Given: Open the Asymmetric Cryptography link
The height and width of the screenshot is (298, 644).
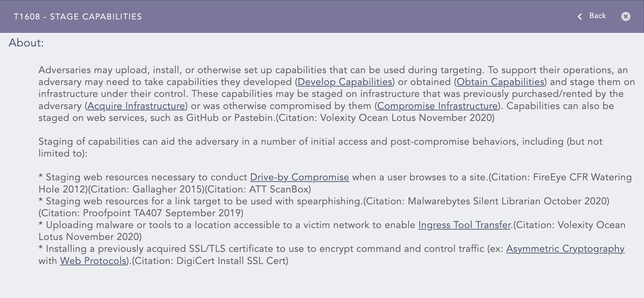Looking at the screenshot, I should tap(565, 249).
